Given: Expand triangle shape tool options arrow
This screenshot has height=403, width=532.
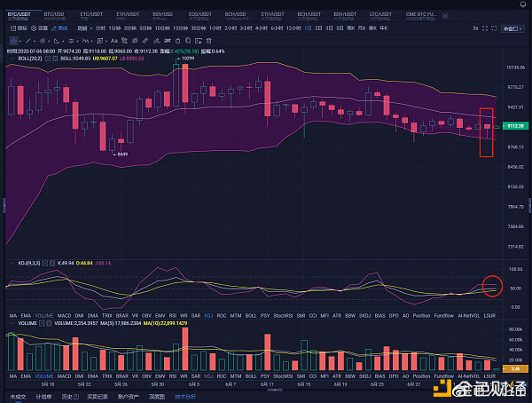Looking at the screenshot, I should point(63,41).
